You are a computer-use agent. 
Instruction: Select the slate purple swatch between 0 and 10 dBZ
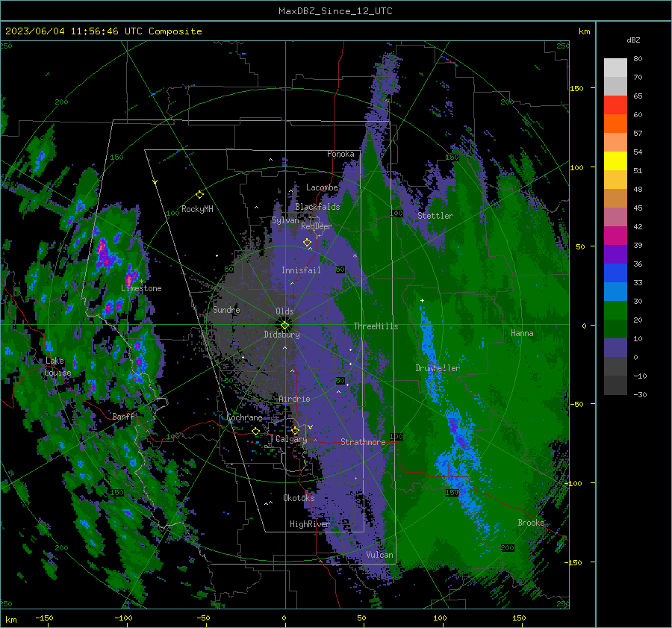(x=615, y=348)
